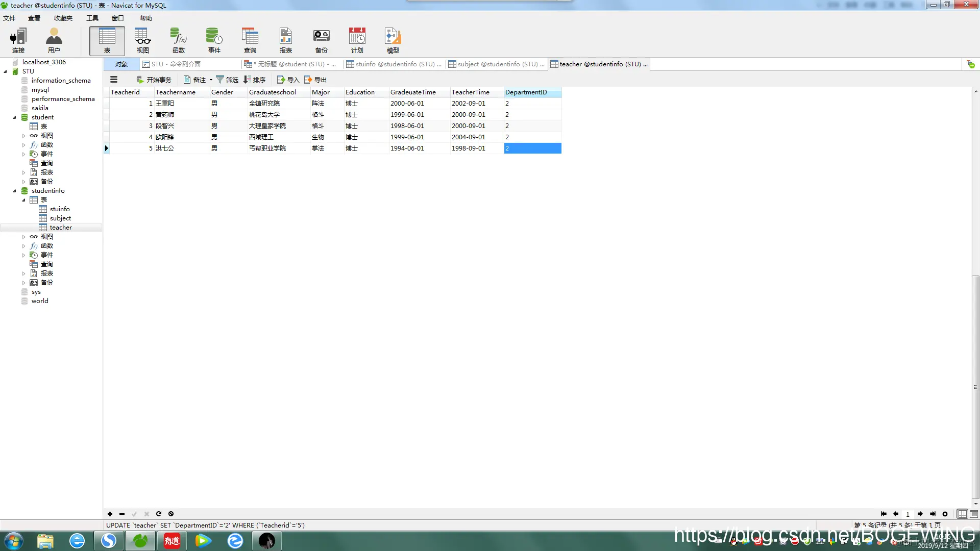This screenshot has height=551, width=980.
Task: Collapse the studentinfo database node
Action: click(14, 191)
